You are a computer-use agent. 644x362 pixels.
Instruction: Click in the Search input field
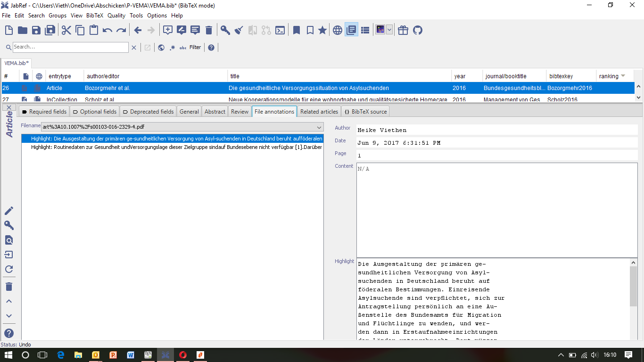71,47
